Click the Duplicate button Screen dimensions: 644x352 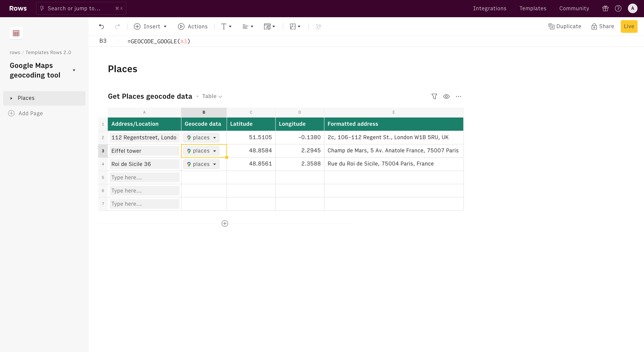click(x=565, y=26)
